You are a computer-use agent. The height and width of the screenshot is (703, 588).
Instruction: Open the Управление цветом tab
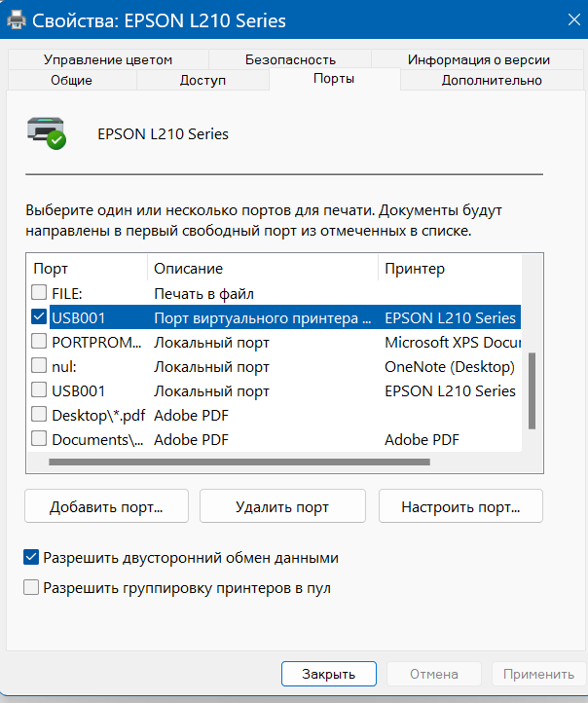(108, 59)
